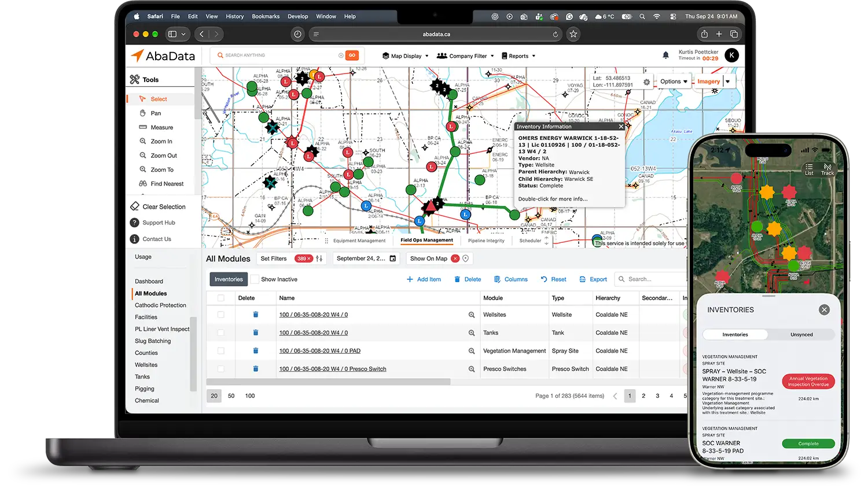Expand the map Options dropdown

674,82
